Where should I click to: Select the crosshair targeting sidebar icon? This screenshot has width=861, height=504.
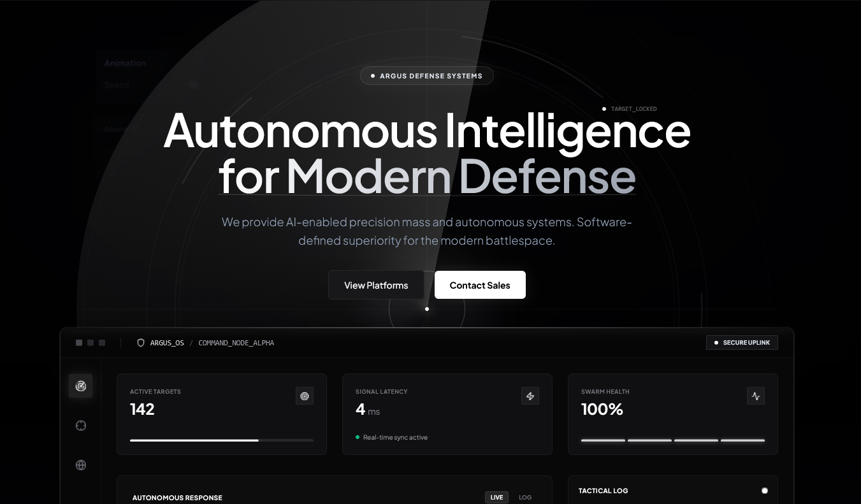80,426
